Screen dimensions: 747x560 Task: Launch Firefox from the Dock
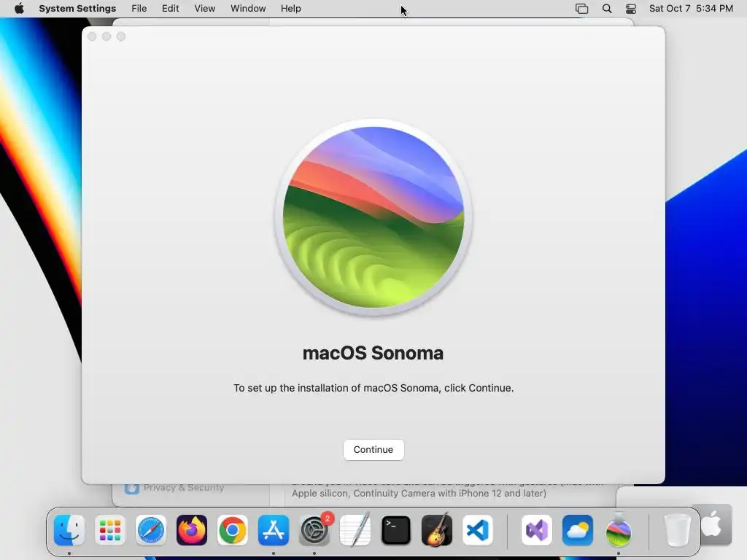click(192, 530)
